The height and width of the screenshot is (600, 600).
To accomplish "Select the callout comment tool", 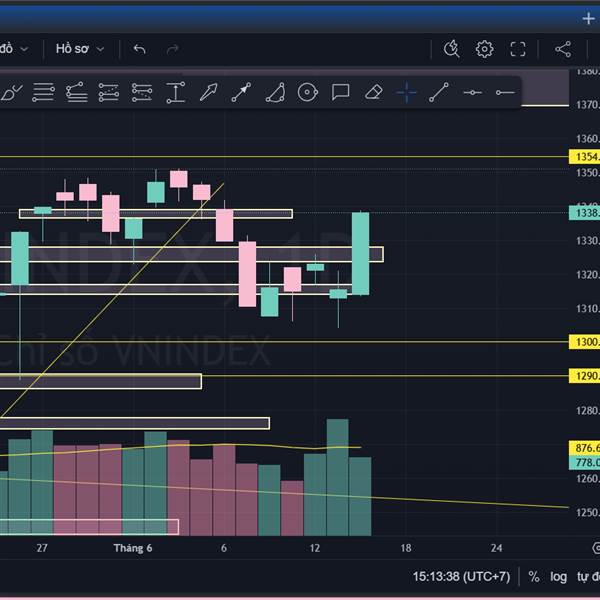I will tap(341, 92).
